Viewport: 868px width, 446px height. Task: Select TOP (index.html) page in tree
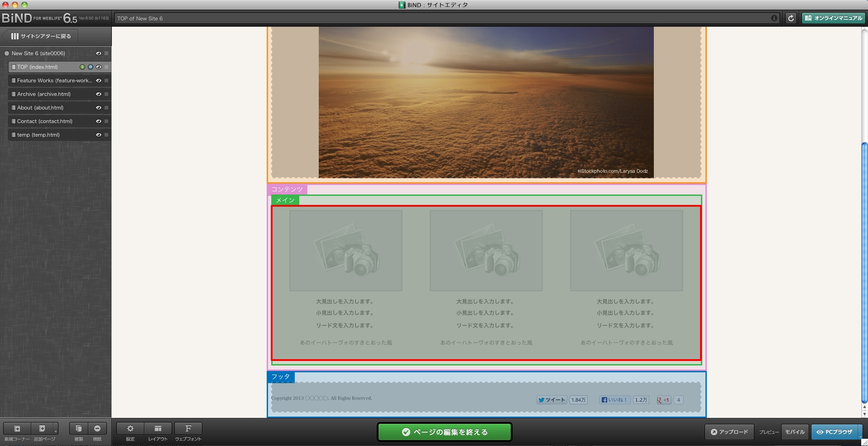[60, 67]
